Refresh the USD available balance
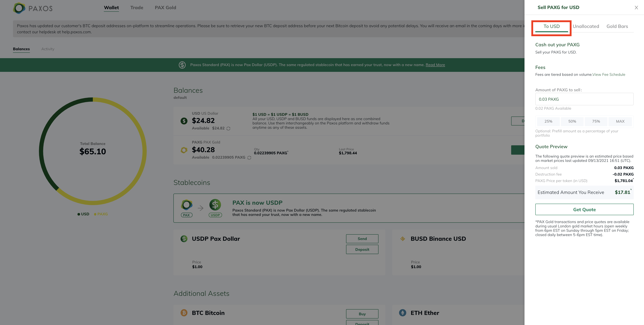 point(228,128)
